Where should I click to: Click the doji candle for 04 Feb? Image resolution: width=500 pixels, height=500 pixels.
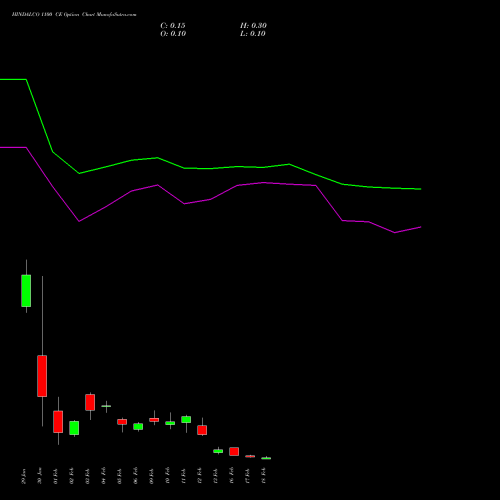[x=106, y=406]
